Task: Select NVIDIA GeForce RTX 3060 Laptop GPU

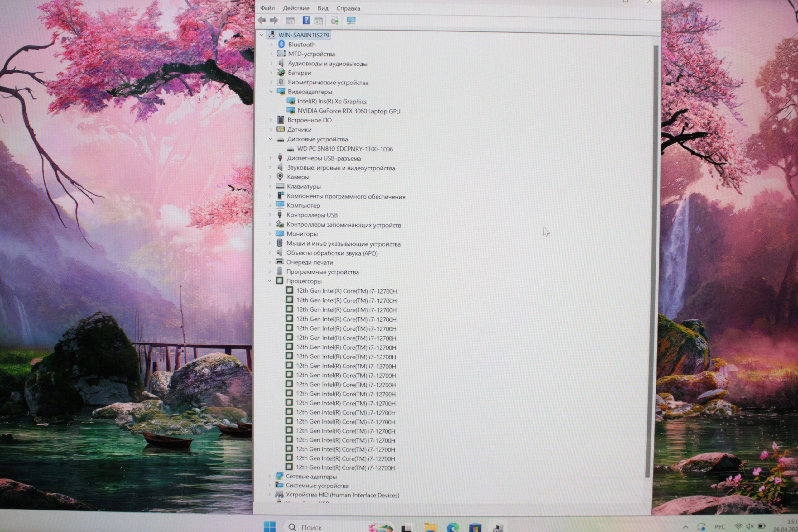Action: (x=349, y=111)
